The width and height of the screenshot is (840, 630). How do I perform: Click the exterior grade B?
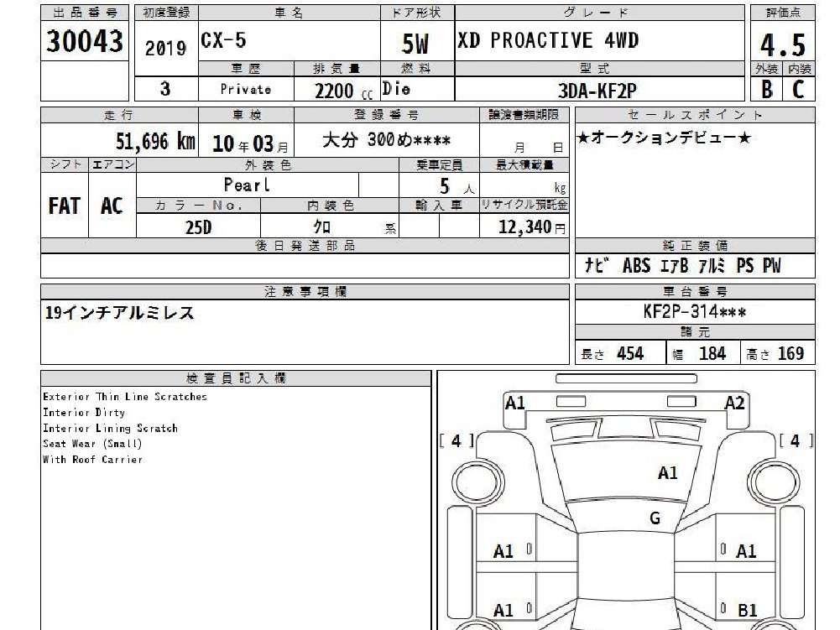767,89
